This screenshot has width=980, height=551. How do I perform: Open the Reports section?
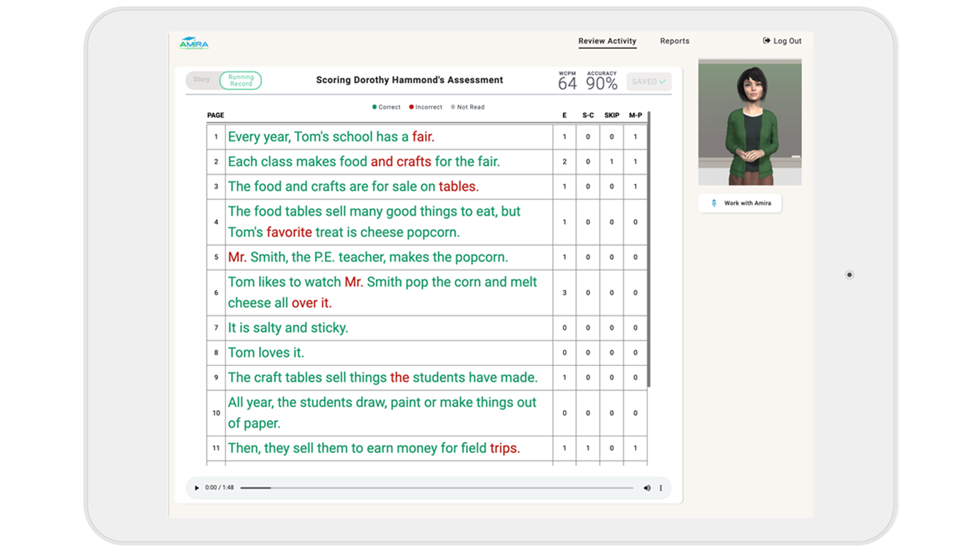pyautogui.click(x=674, y=41)
